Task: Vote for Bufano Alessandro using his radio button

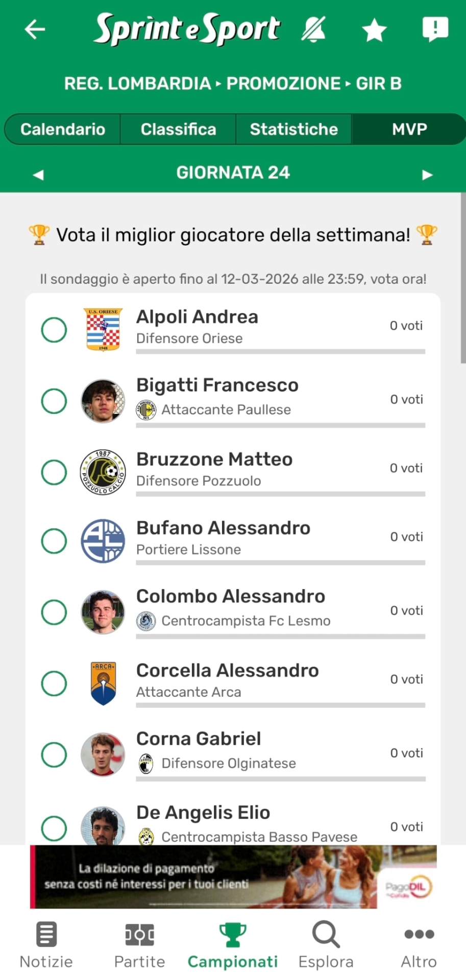Action: click(54, 541)
